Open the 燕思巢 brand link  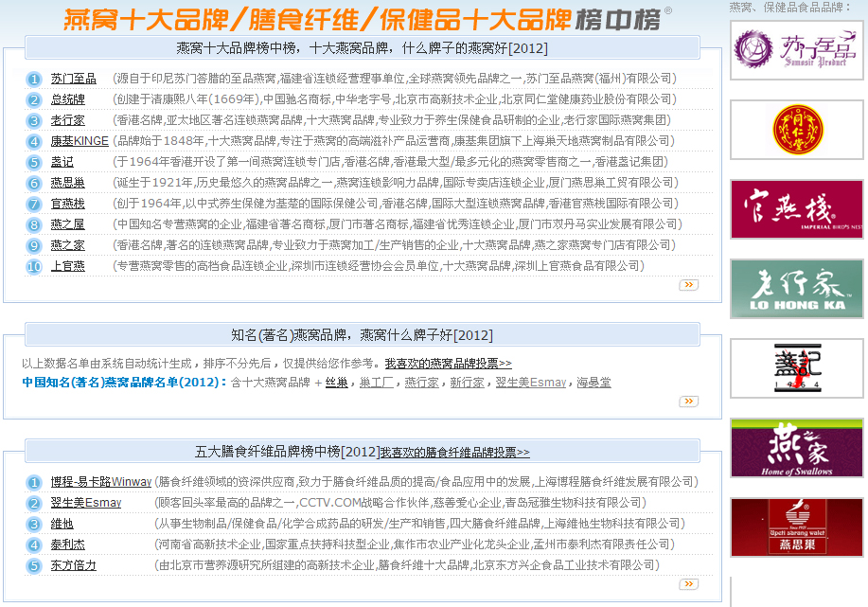[67, 183]
